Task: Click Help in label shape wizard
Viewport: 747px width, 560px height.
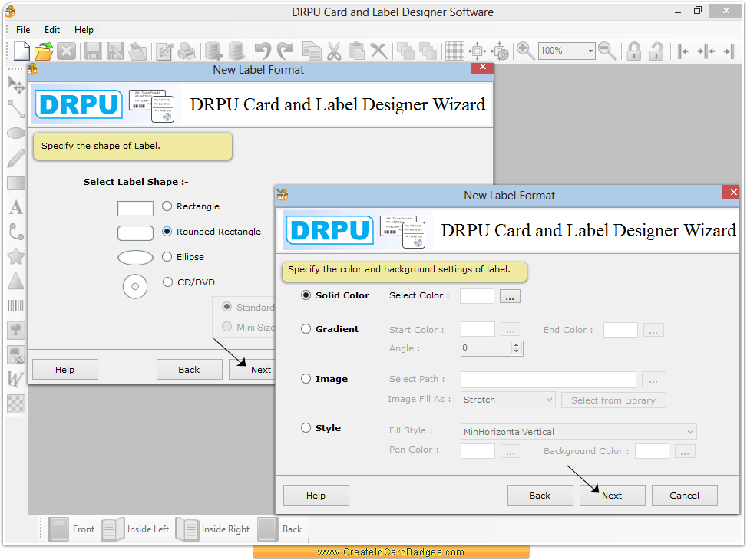Action: [x=64, y=370]
